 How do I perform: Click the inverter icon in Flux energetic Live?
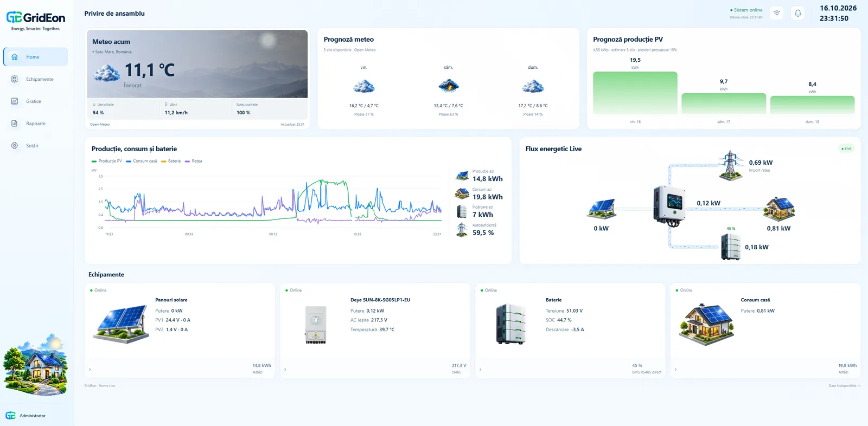point(669,206)
